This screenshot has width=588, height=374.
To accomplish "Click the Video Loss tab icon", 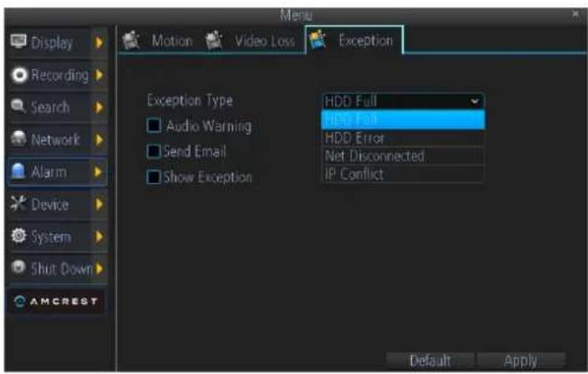I will (214, 40).
